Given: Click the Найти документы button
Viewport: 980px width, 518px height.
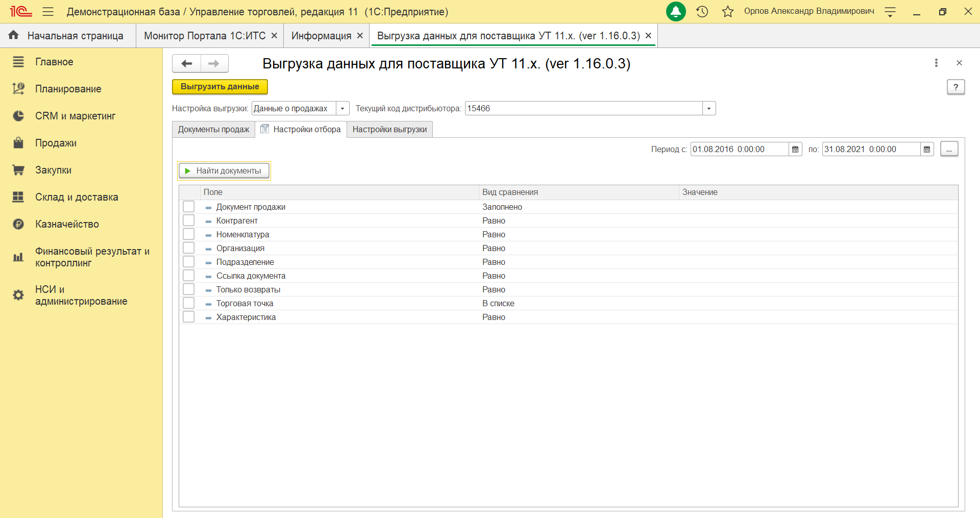Looking at the screenshot, I should coord(224,171).
